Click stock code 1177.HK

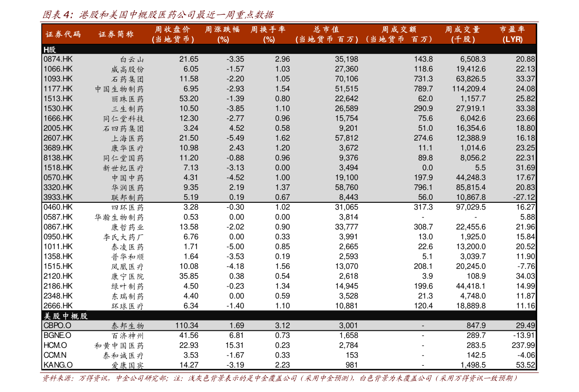tap(58, 89)
